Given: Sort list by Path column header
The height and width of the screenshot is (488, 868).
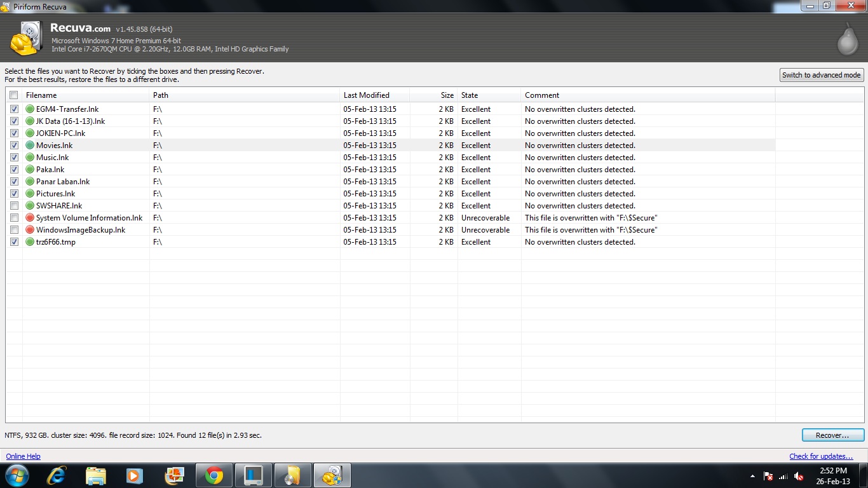Looking at the screenshot, I should click(245, 95).
